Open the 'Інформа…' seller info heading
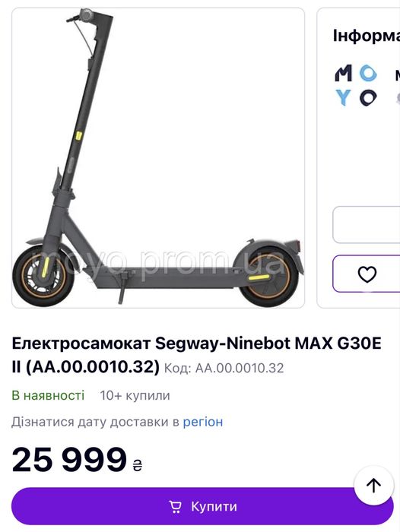The image size is (400, 532). (x=367, y=36)
